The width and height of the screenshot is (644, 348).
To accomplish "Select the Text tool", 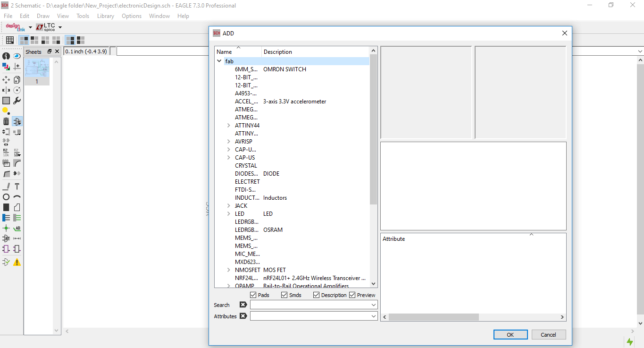I will pyautogui.click(x=17, y=187).
